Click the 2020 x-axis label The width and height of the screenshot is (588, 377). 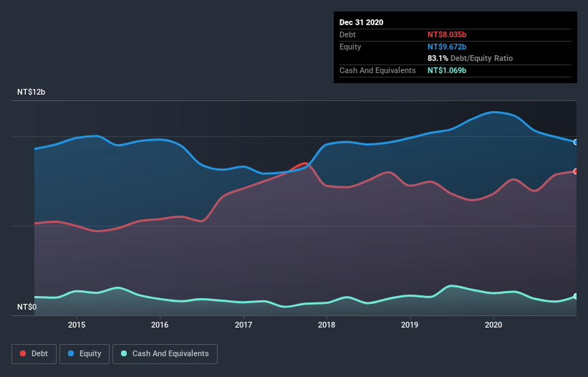coord(493,325)
